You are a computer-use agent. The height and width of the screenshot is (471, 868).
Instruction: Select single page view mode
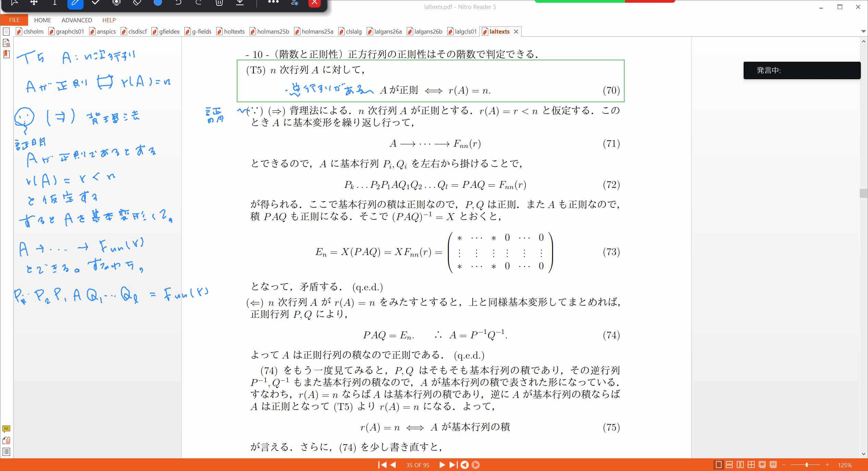point(719,465)
